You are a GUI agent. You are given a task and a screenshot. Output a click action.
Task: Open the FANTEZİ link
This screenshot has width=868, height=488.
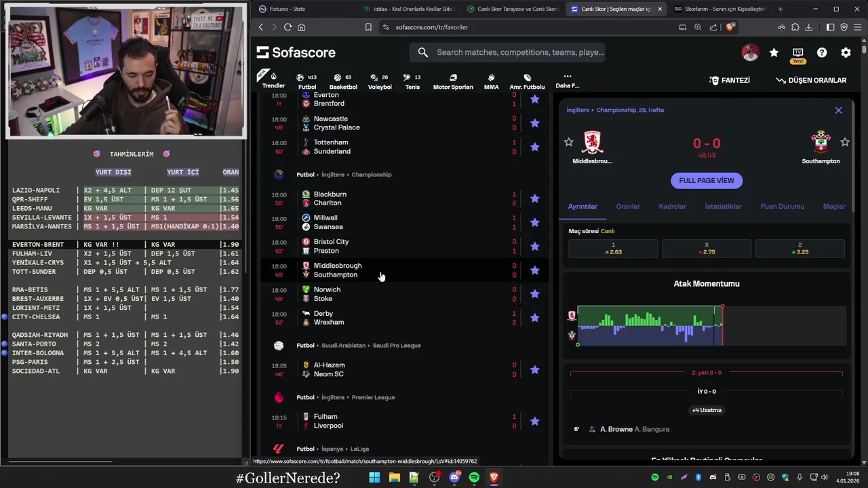(730, 80)
